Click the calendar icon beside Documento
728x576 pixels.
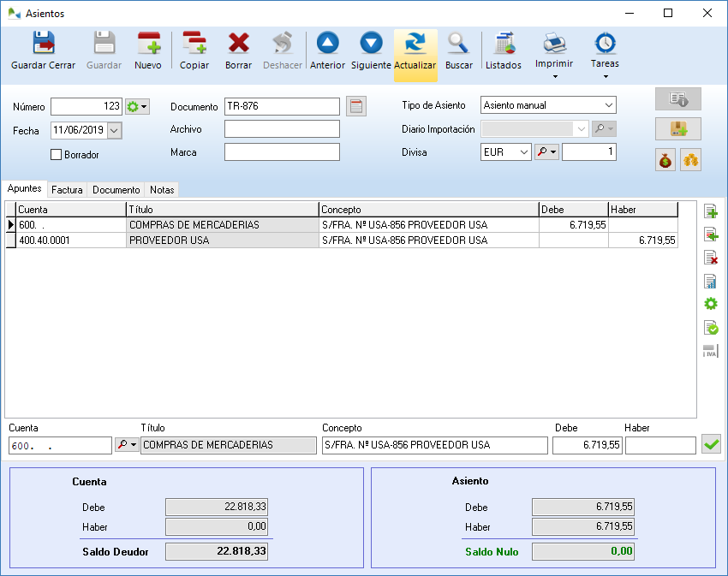[356, 107]
